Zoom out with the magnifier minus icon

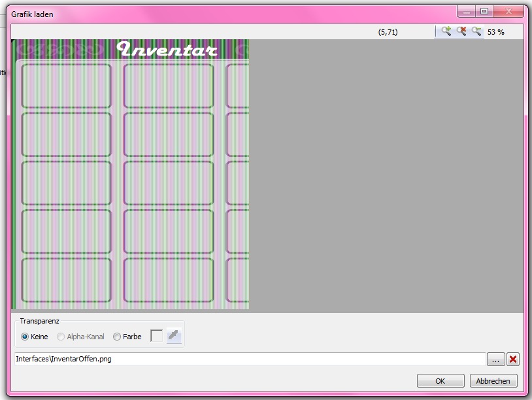(476, 31)
